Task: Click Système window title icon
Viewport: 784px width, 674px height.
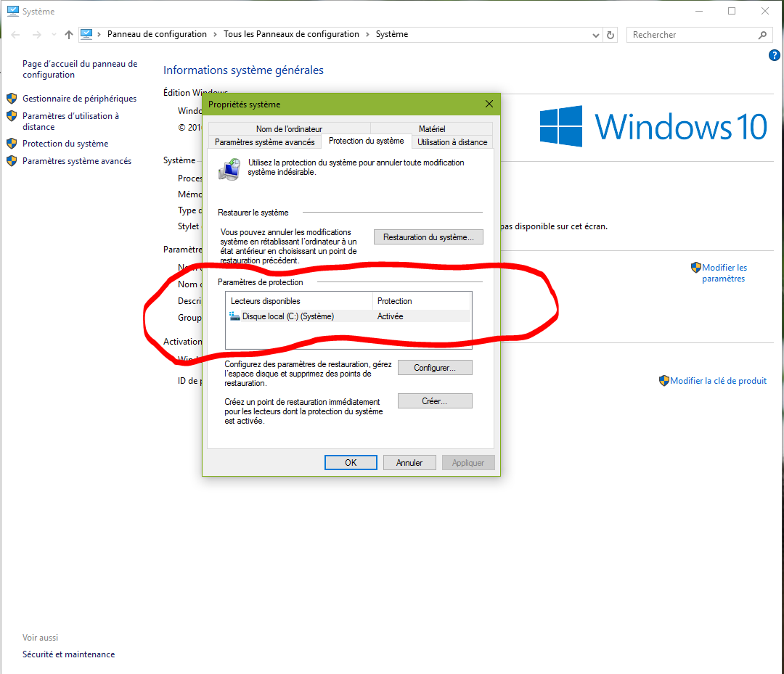Action: [x=12, y=11]
